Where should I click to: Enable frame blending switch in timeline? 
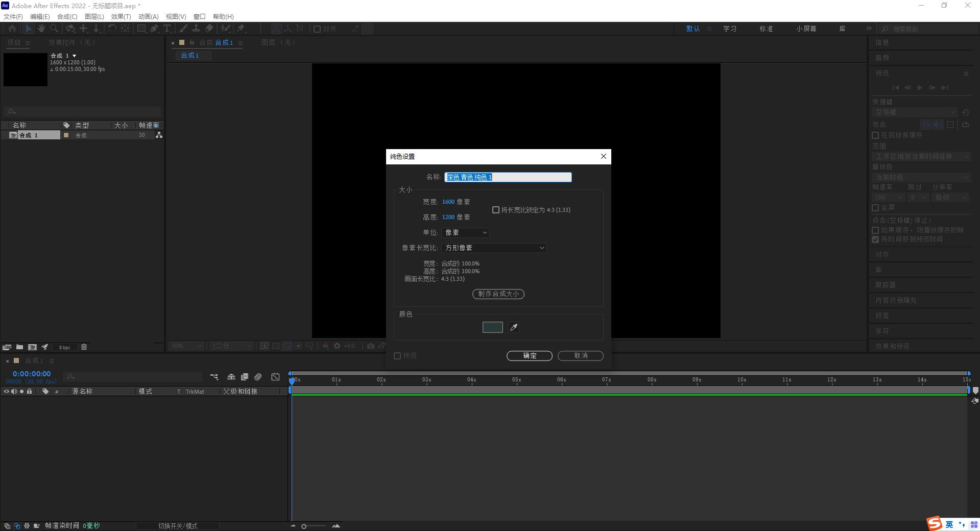pos(245,377)
